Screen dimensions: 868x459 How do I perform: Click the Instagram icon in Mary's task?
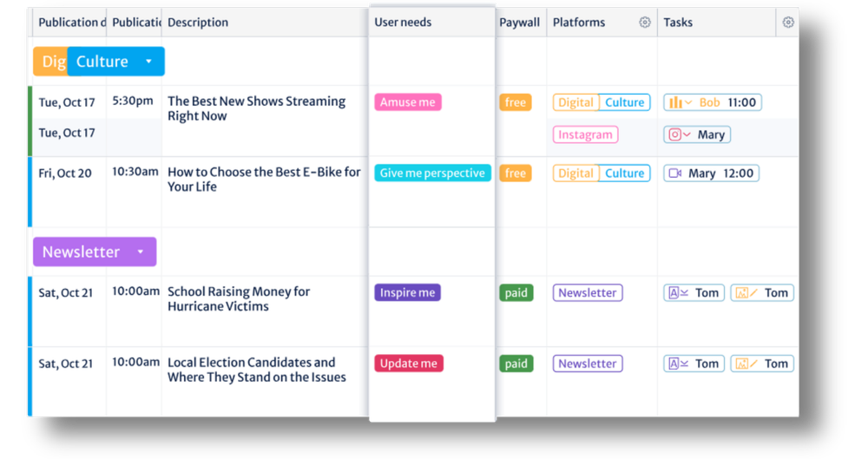click(674, 134)
